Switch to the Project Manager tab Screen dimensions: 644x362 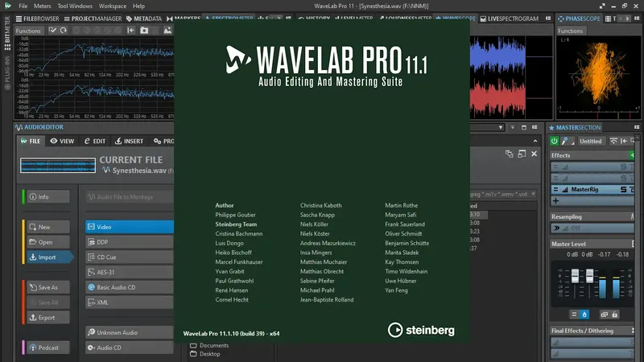pyautogui.click(x=93, y=19)
